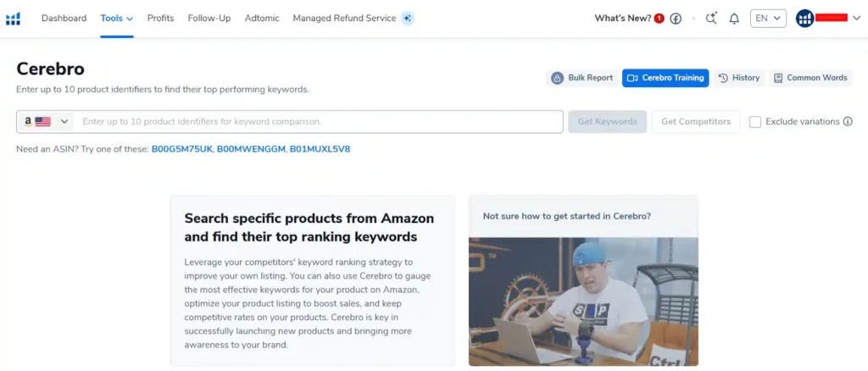Click the What's New red notification badge
The image size is (868, 371).
pyautogui.click(x=659, y=19)
